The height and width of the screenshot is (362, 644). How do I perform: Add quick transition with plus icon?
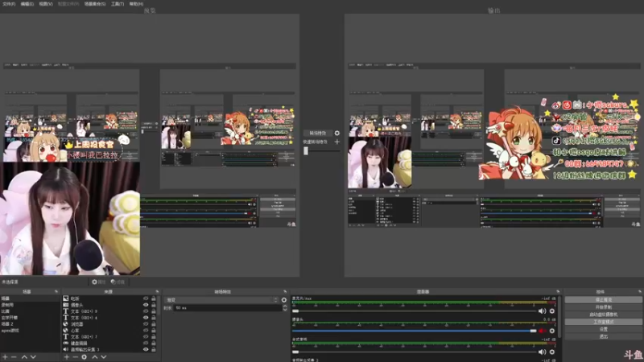336,142
